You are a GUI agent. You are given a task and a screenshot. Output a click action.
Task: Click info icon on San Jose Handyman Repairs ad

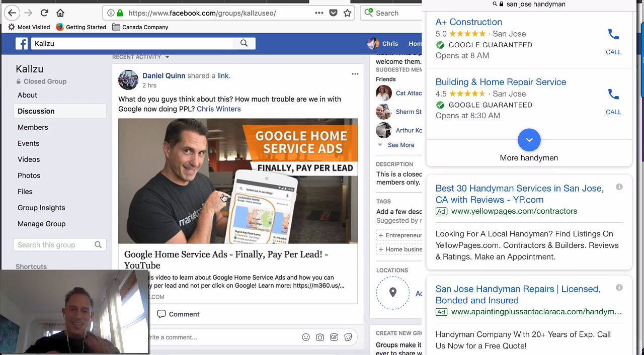[619, 288]
